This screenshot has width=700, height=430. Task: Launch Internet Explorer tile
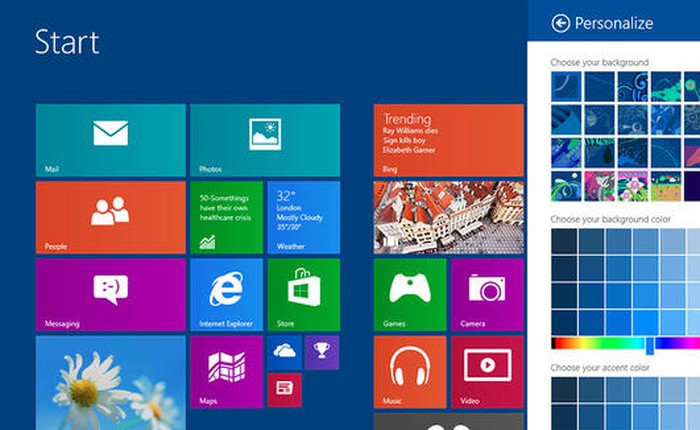pos(226,295)
